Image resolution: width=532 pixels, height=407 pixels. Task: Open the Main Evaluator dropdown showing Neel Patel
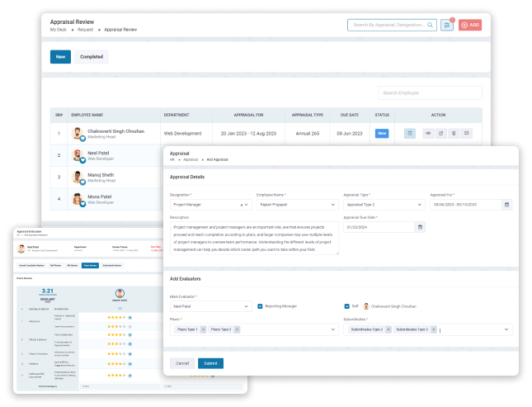click(x=210, y=306)
